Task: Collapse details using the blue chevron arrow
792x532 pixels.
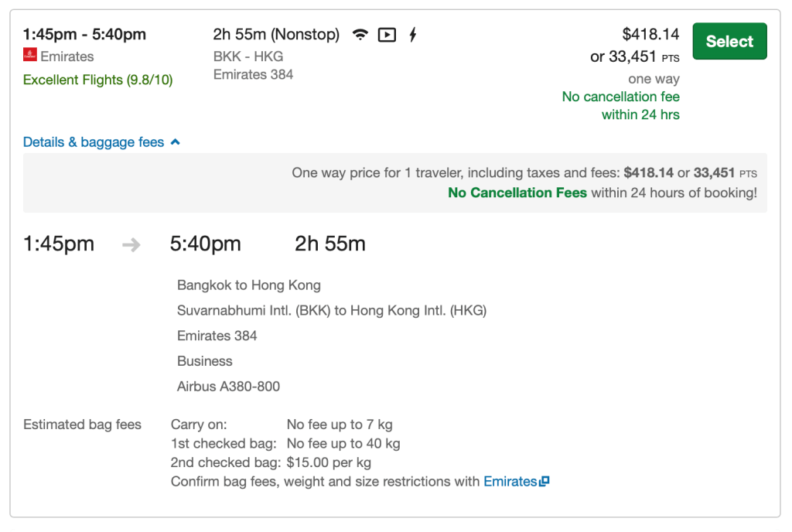Action: 176,142
